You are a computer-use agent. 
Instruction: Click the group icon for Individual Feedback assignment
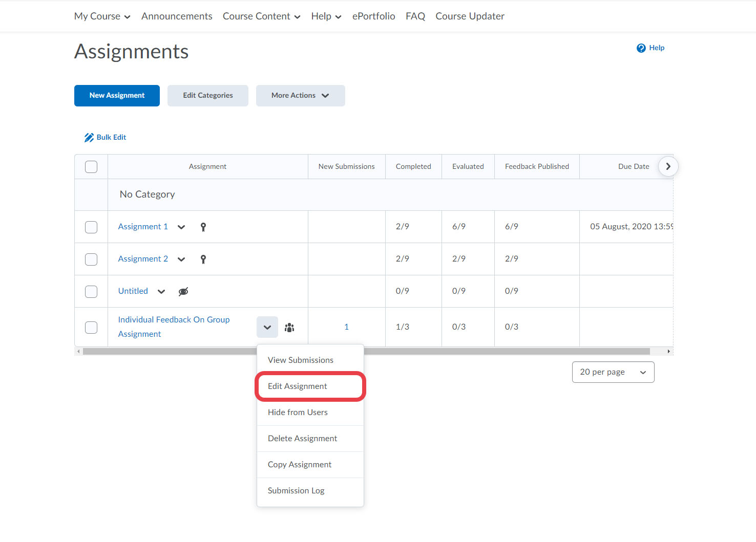(x=289, y=328)
